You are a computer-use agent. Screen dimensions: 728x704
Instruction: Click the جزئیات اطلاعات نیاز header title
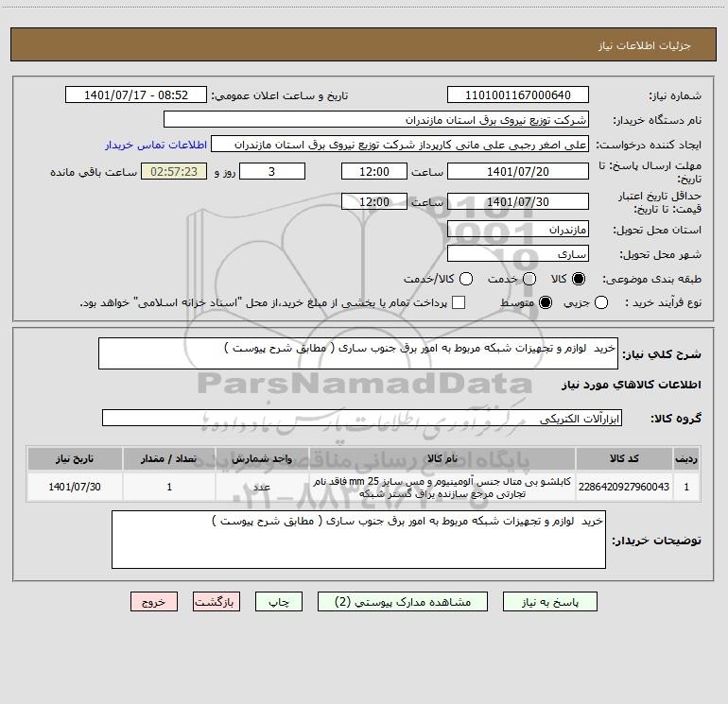[x=644, y=45]
